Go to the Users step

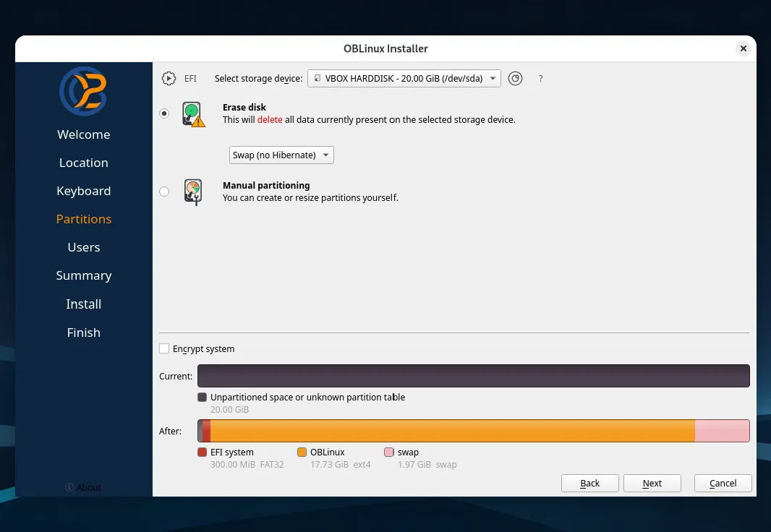84,247
